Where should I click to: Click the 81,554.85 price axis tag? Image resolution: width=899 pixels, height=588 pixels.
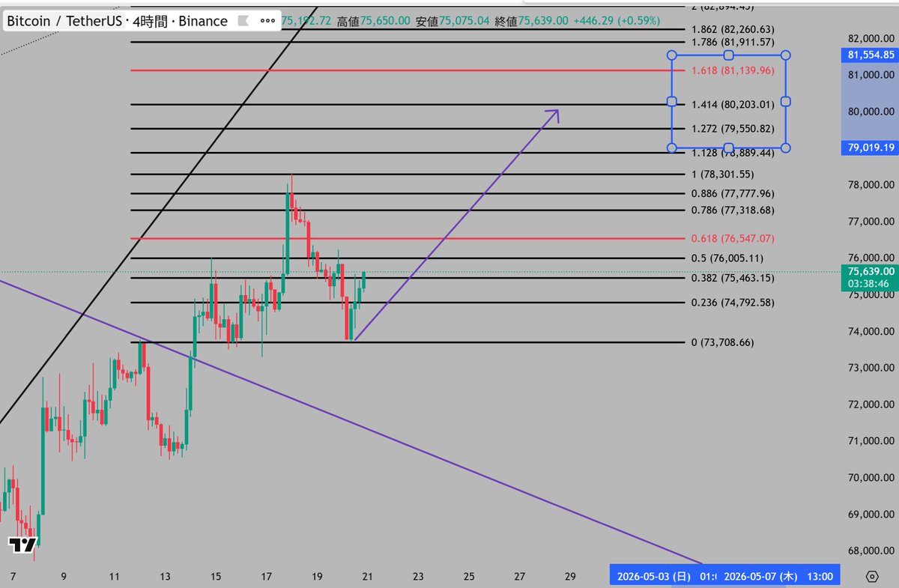[869, 55]
